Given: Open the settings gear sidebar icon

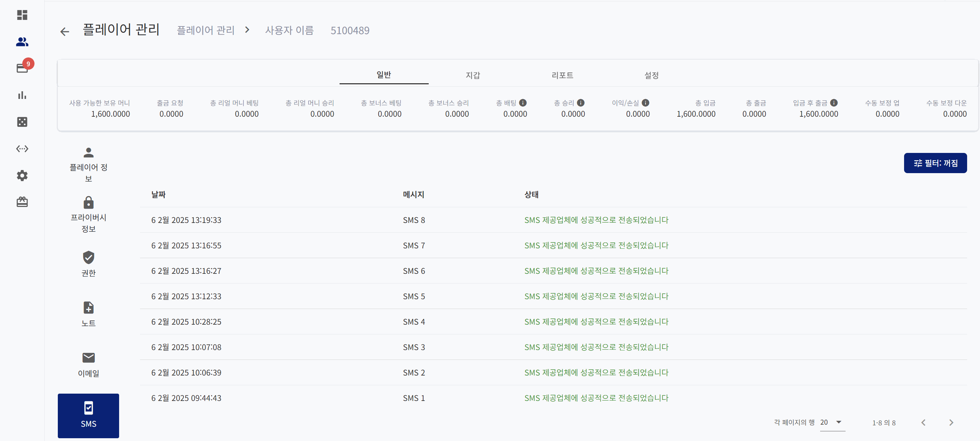Looking at the screenshot, I should pyautogui.click(x=22, y=176).
